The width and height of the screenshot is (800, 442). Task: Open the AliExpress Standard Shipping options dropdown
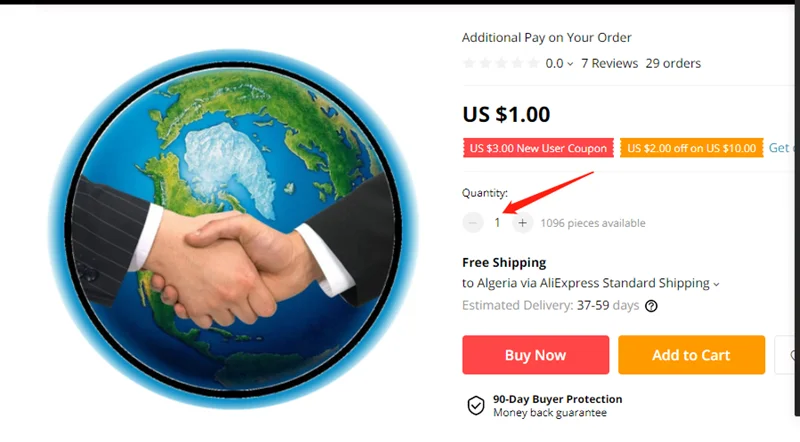pyautogui.click(x=716, y=285)
